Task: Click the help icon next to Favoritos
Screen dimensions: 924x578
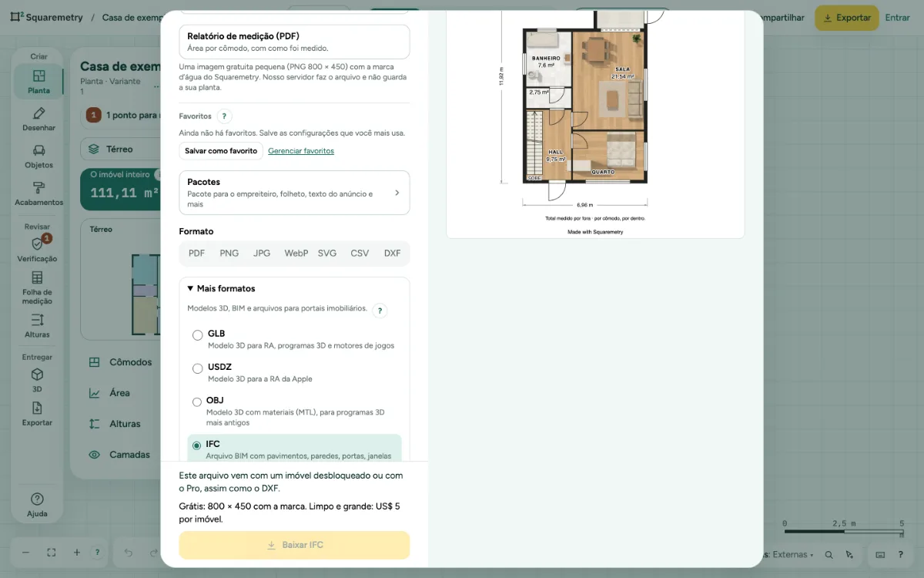Action: pos(224,116)
